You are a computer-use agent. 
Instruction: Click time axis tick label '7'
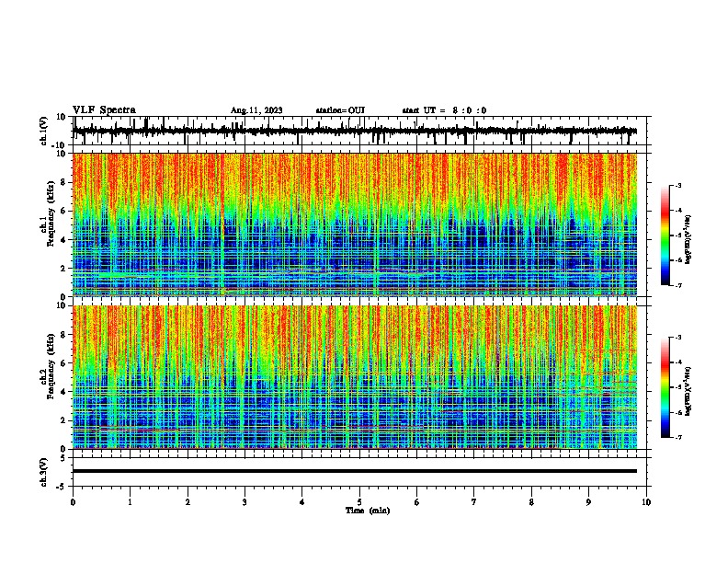(474, 502)
